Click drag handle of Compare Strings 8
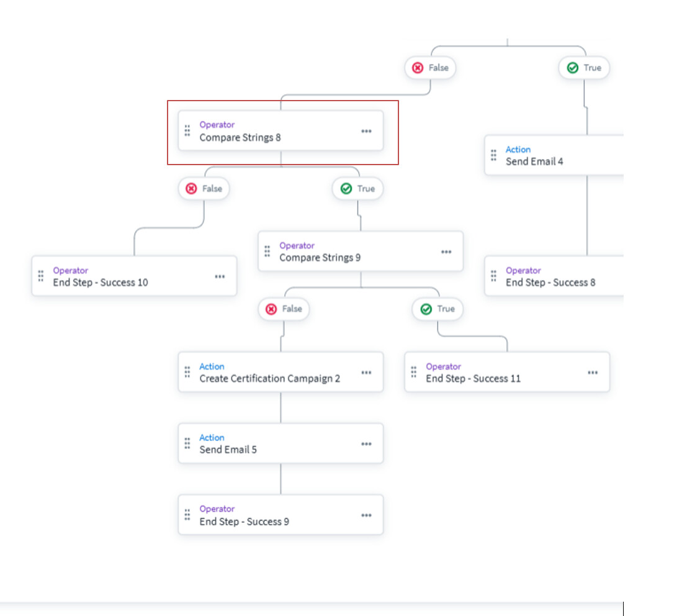 pyautogui.click(x=187, y=131)
